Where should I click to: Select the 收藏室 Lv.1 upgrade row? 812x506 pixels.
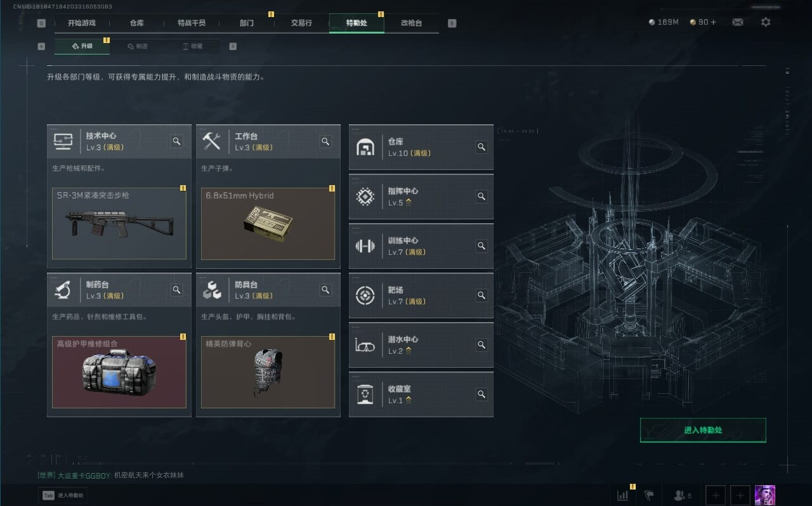421,394
